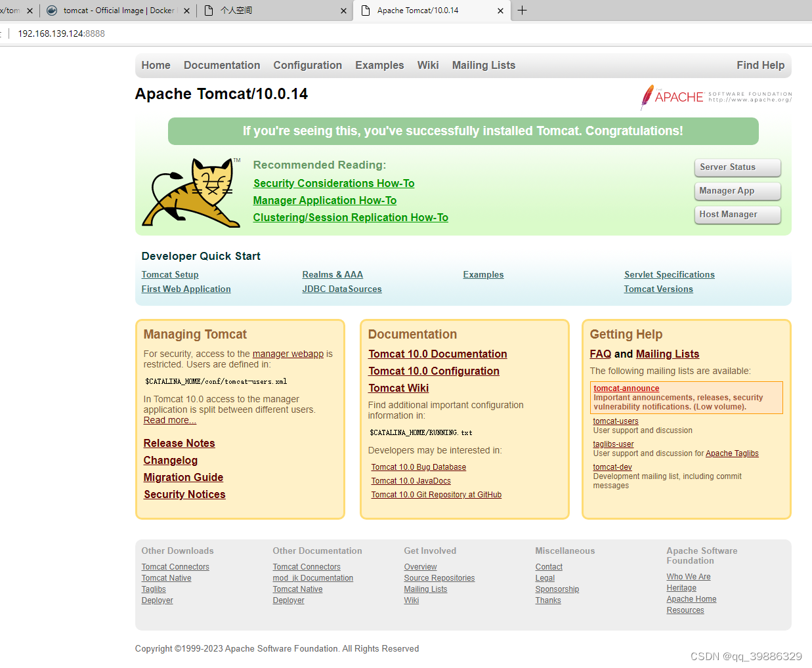The height and width of the screenshot is (668, 812).
Task: Click the Apache Software Foundation feather logo
Action: [x=716, y=97]
